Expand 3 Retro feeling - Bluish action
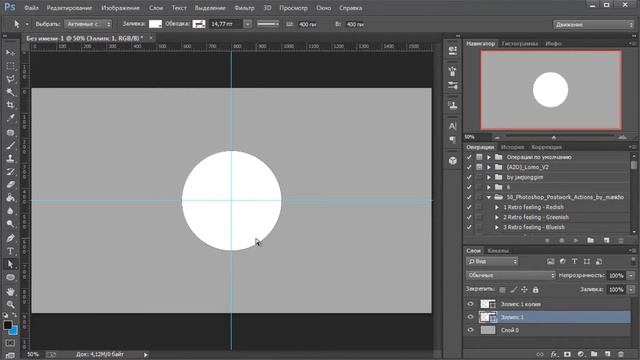The height and width of the screenshot is (360, 640). [497, 227]
